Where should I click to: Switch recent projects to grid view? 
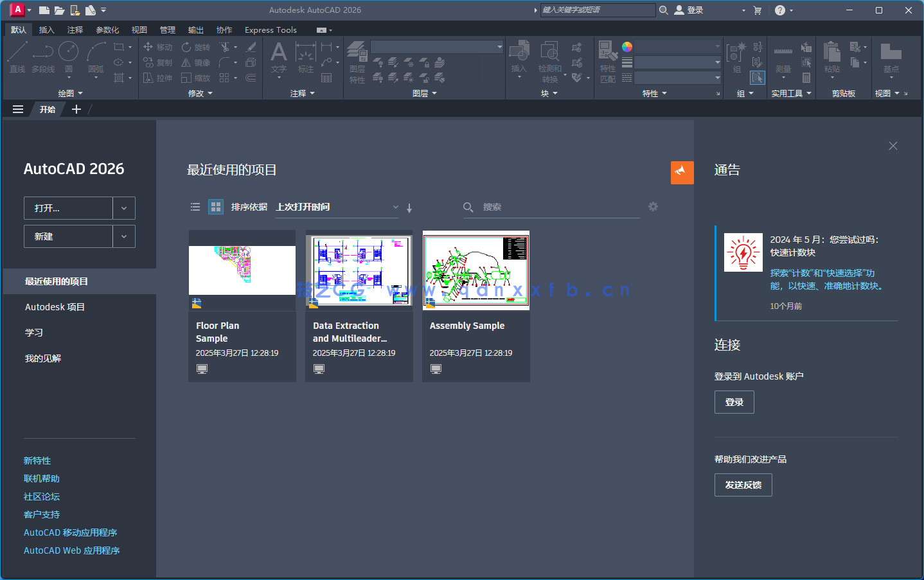(215, 207)
